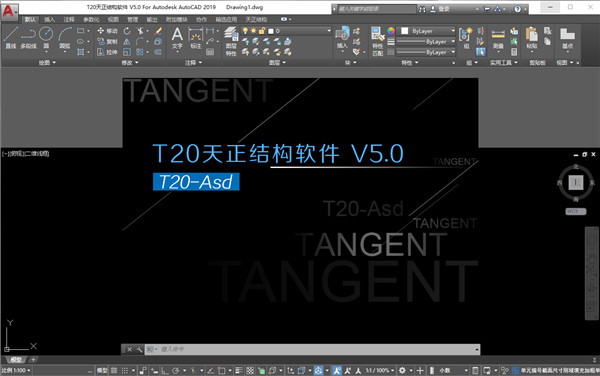Click the Insert block (插入) icon

coord(342,37)
